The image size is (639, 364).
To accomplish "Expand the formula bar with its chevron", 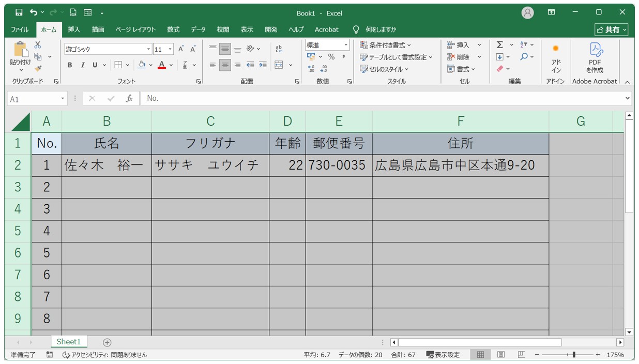I will tap(628, 98).
